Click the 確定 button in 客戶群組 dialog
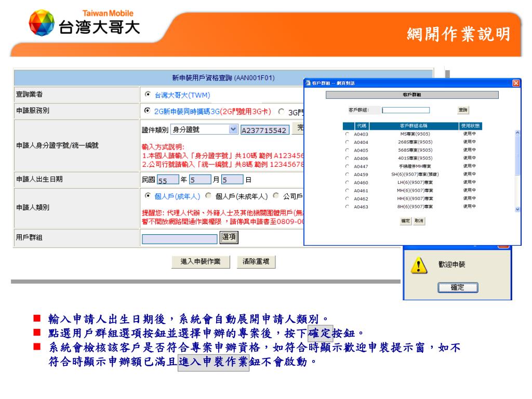Viewport: 532px width, 399px height. coord(405,221)
